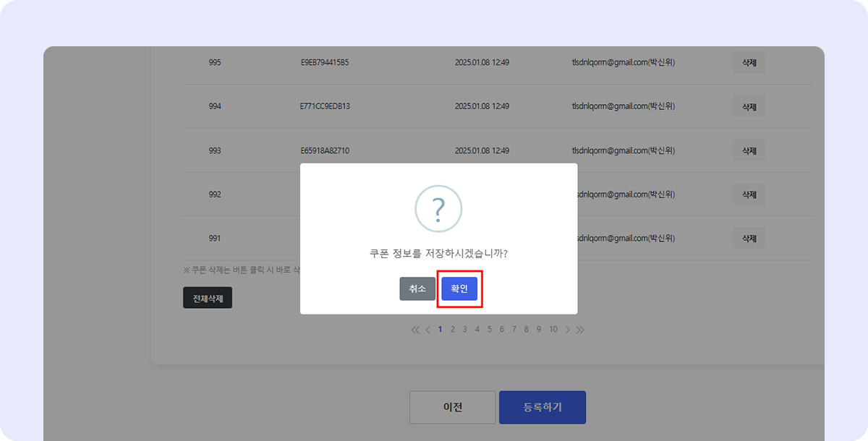Click the 이전 button at bottom
The image size is (868, 441).
[453, 407]
